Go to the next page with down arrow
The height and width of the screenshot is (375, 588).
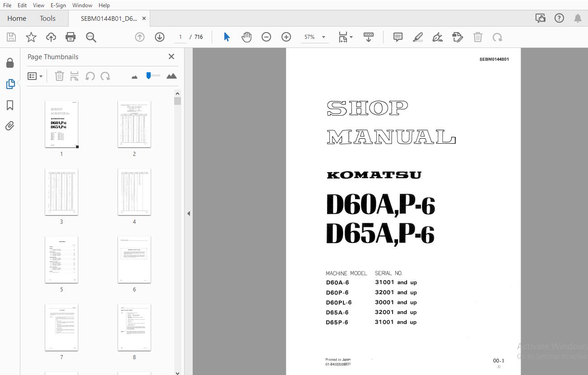tap(160, 37)
